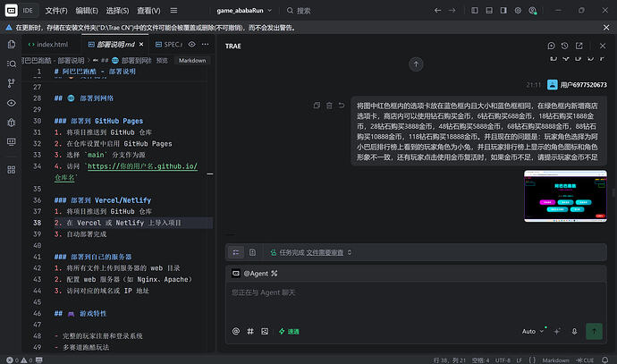Open the game_ababaRun project dropdown
This screenshot has width=617, height=364.
coord(244,11)
